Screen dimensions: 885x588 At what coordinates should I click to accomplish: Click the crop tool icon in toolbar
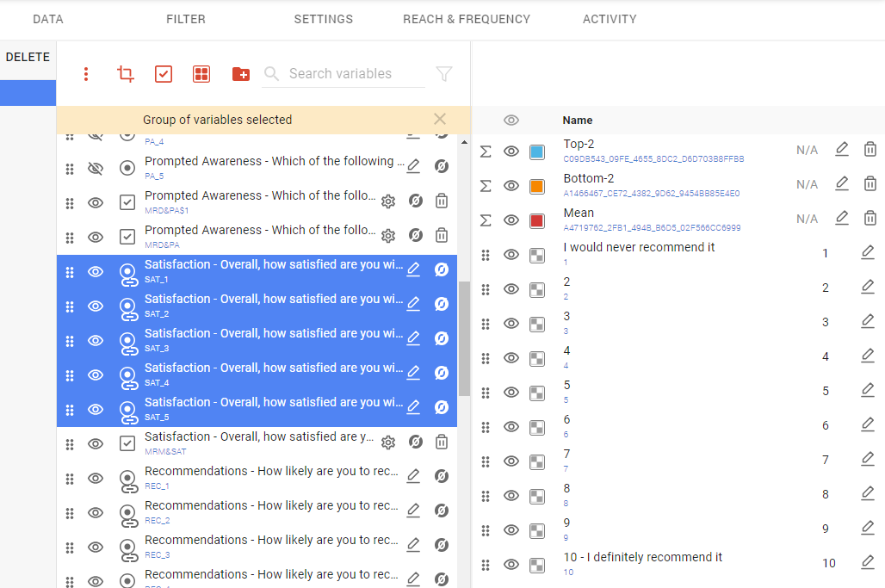[x=126, y=74]
